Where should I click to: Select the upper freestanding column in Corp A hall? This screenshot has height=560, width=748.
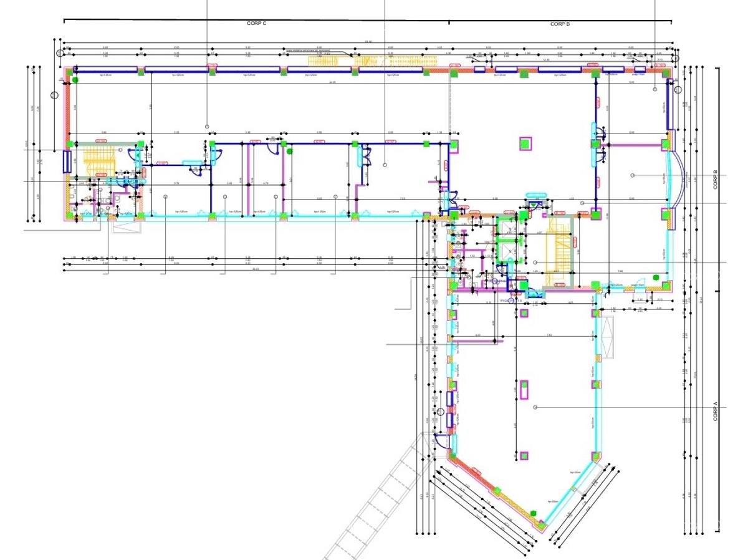pos(525,389)
